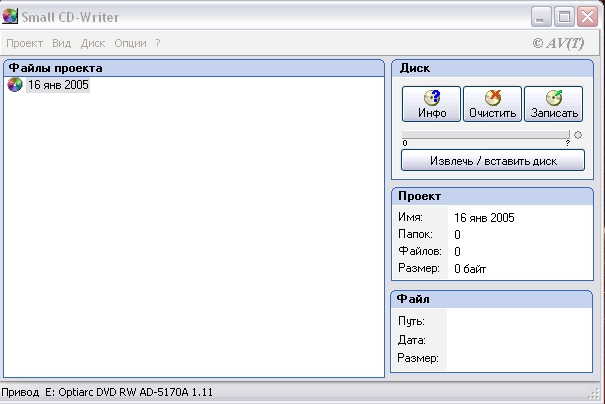Image resolution: width=605 pixels, height=404 pixels.
Task: Open the Вид menu
Action: pos(62,43)
